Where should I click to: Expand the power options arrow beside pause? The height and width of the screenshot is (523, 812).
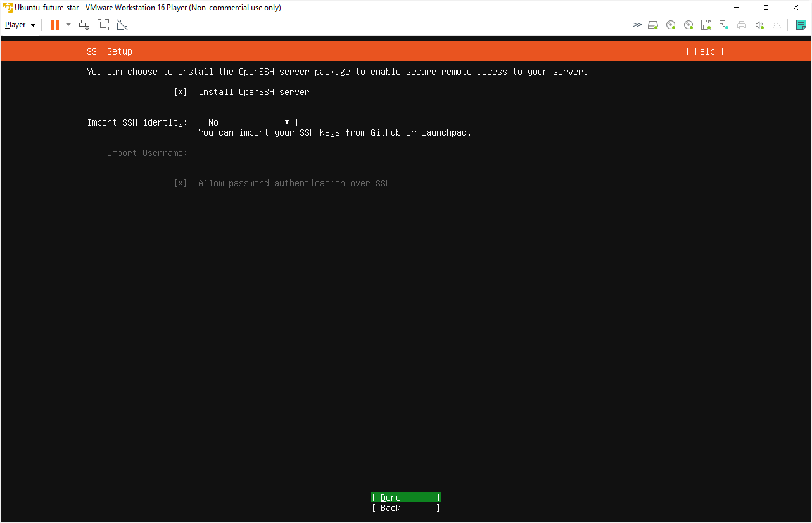[68, 25]
